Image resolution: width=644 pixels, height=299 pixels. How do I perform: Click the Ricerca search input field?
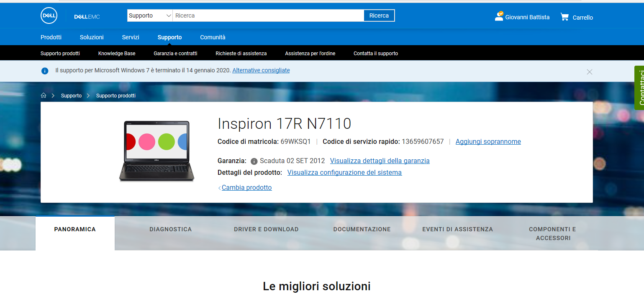(x=268, y=15)
